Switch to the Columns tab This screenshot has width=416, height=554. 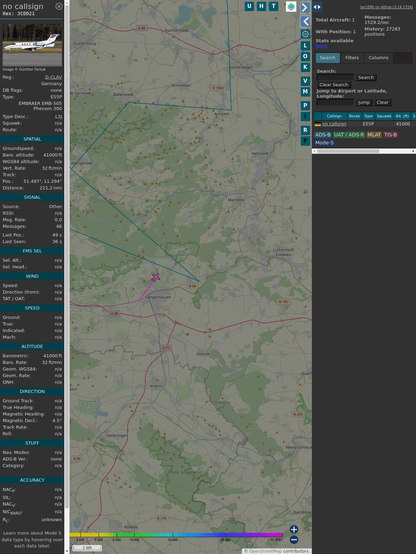[x=378, y=58]
